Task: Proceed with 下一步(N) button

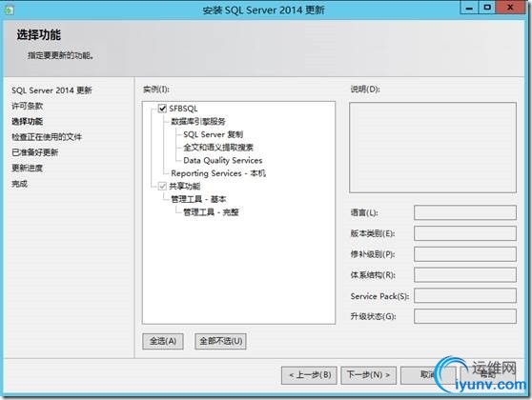Action: point(368,375)
